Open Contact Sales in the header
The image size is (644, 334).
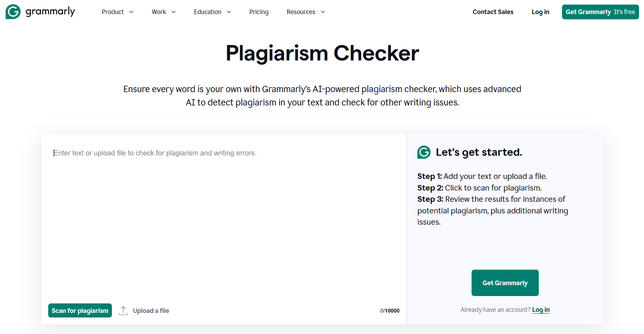493,12
